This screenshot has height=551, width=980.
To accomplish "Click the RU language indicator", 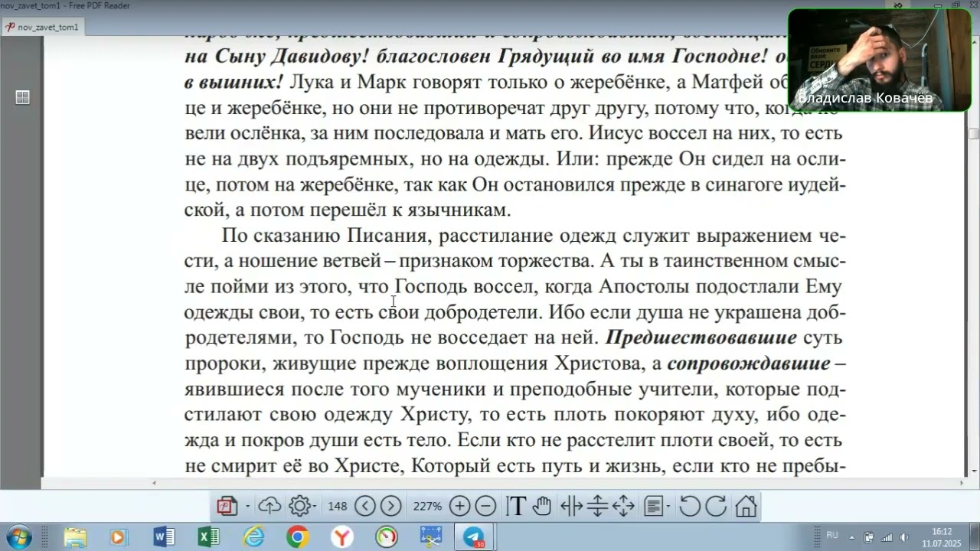I will point(832,535).
